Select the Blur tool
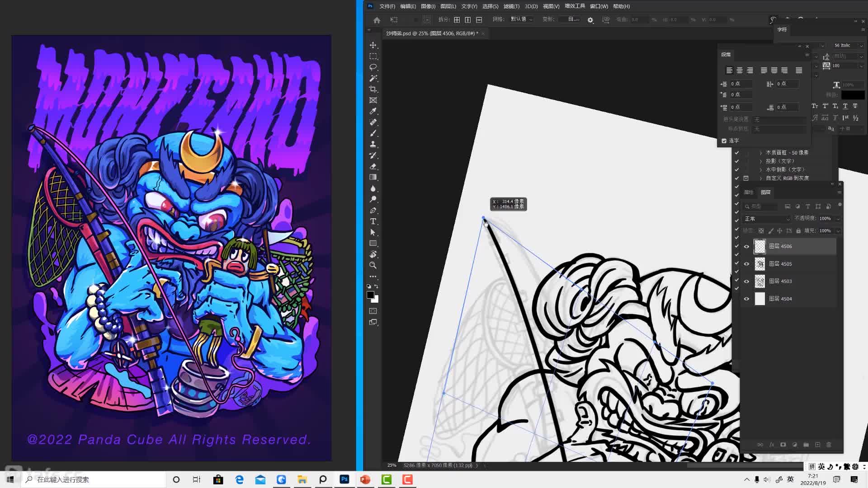Screen dimensions: 868x488 [x=373, y=188]
